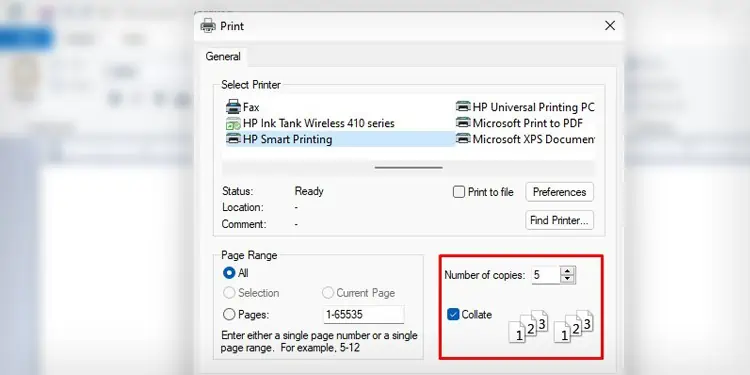750x375 pixels.
Task: Increase number of copies with up arrow
Action: (x=568, y=271)
